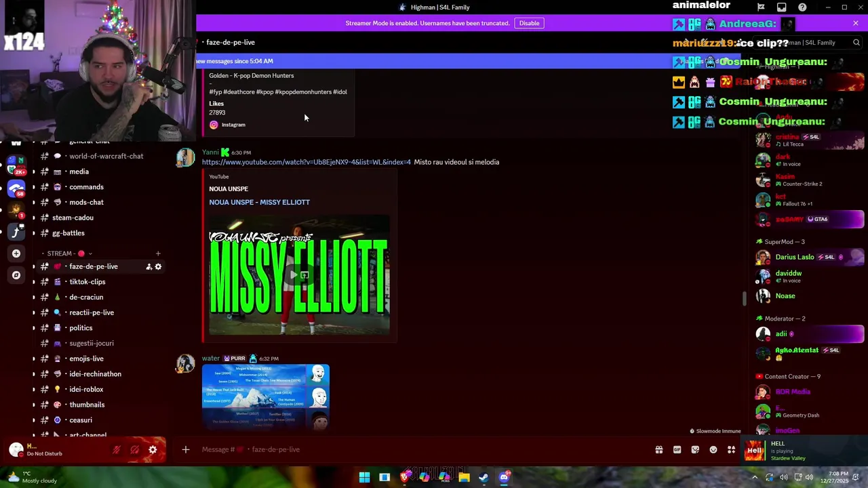
Task: Open invite people icon on faze-de-pe-live
Action: click(x=149, y=267)
